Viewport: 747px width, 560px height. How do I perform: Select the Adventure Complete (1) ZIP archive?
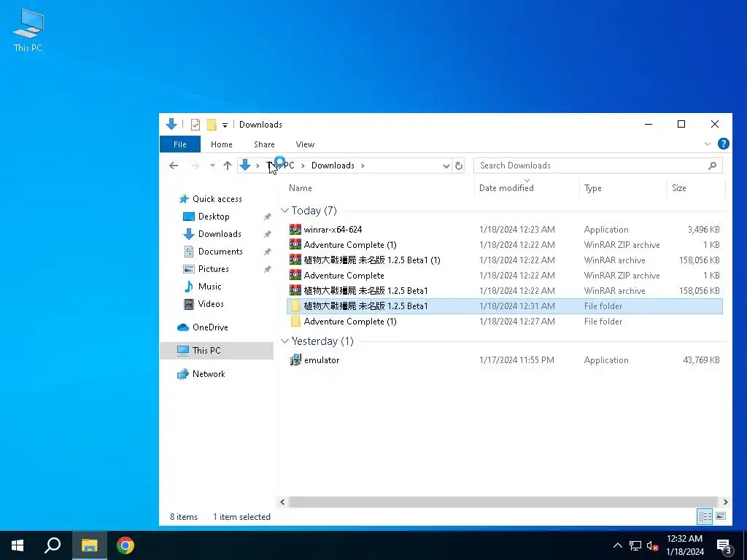click(350, 245)
